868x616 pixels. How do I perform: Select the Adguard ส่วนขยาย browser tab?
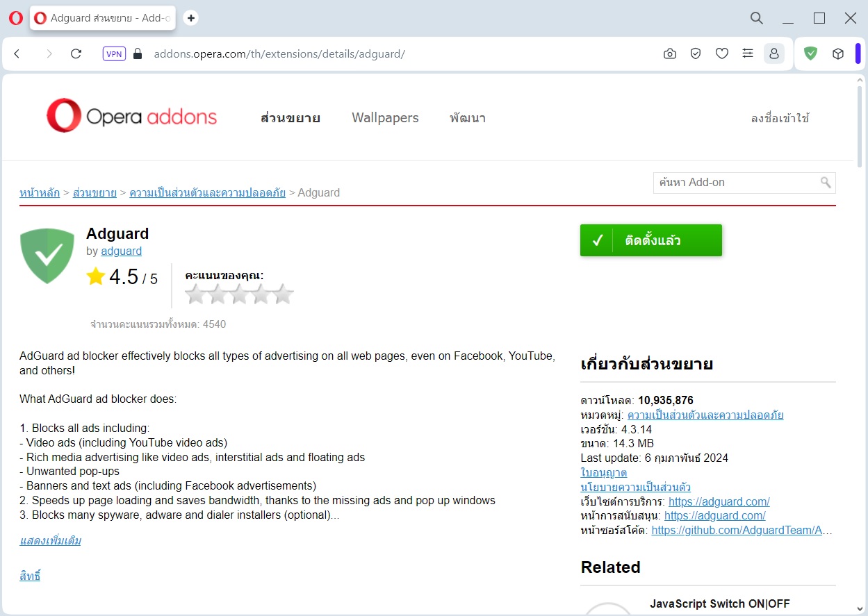[104, 18]
